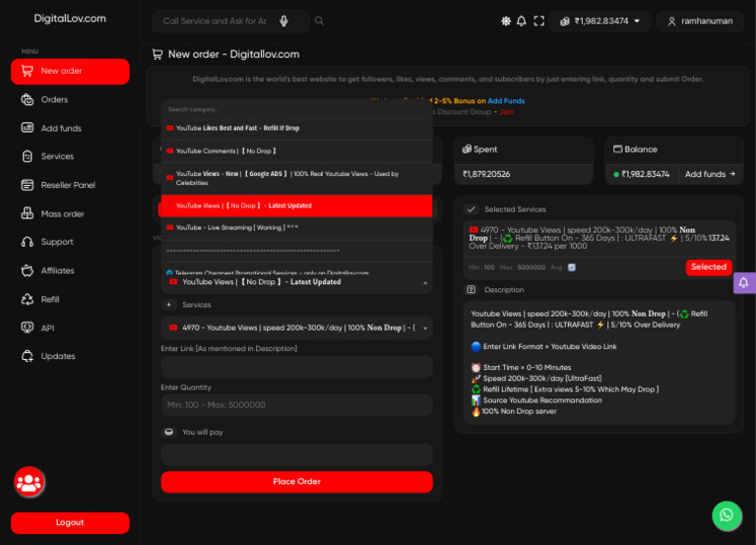Open the notifications bell in header

click(521, 21)
